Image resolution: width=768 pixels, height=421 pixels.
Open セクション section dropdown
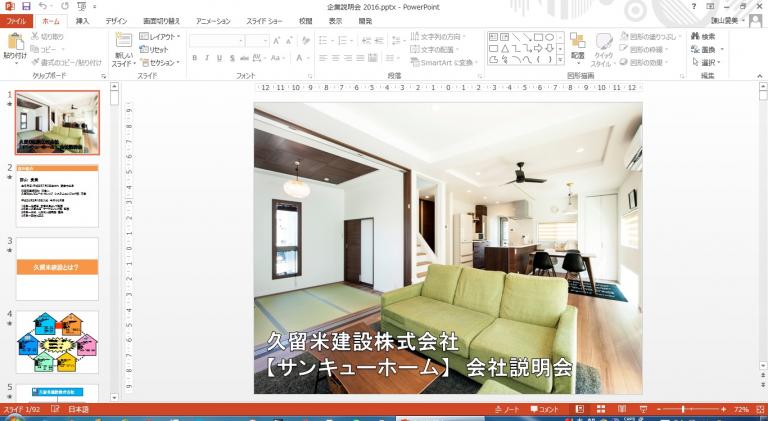point(160,63)
